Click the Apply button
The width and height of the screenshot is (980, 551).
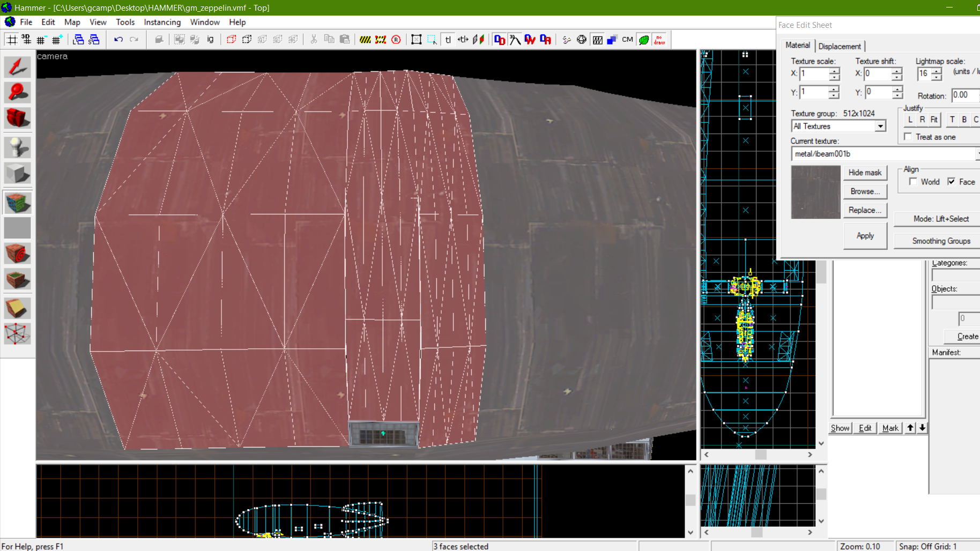point(865,236)
